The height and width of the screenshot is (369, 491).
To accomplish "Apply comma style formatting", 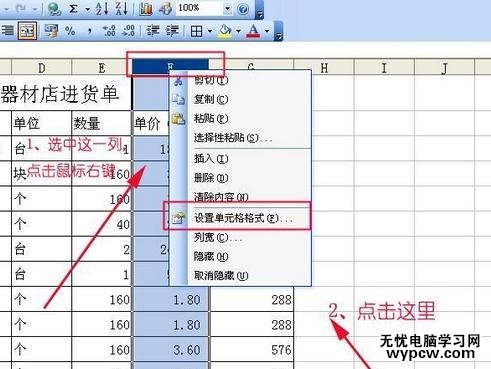I will 90,32.
